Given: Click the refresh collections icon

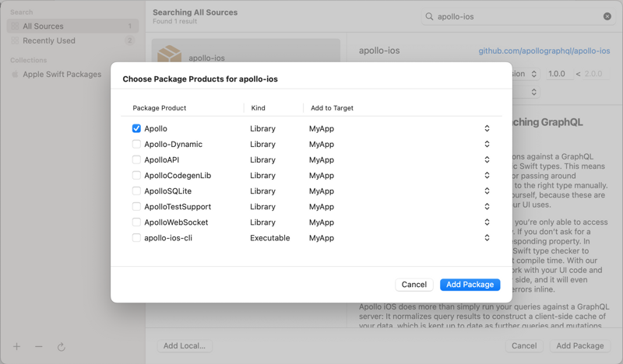Looking at the screenshot, I should [62, 347].
